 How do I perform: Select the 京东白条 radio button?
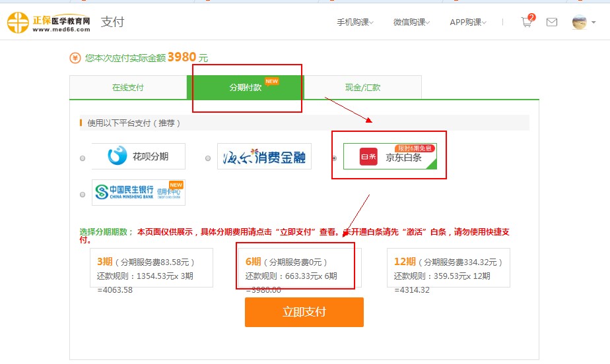(x=334, y=158)
